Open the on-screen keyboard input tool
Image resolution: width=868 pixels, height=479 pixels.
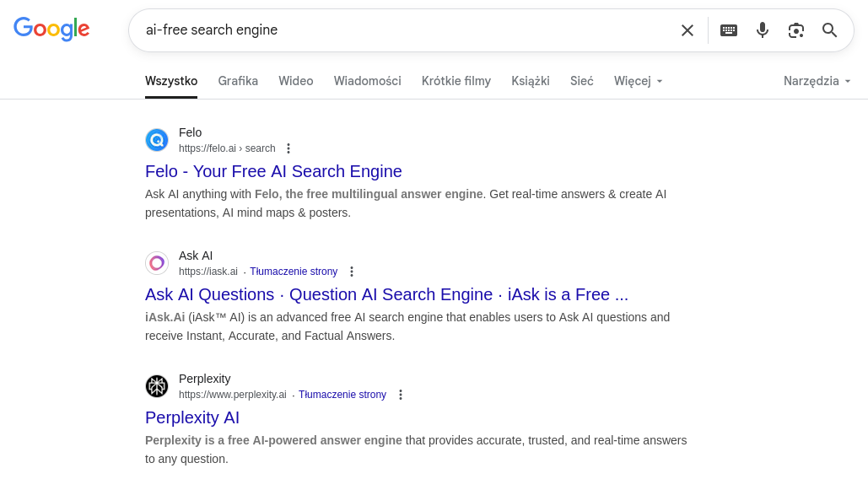point(729,30)
